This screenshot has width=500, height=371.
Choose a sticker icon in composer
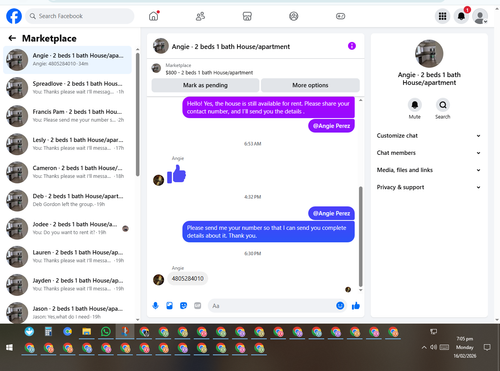click(183, 306)
